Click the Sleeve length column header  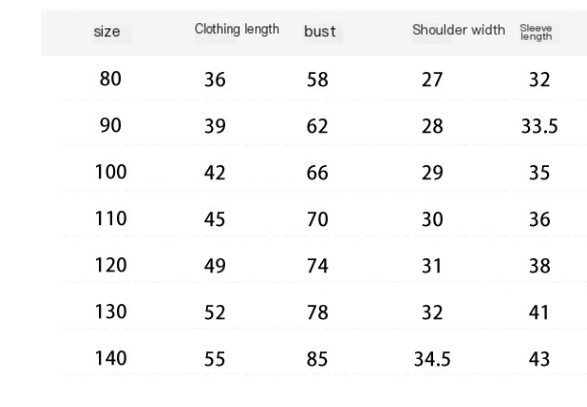536,32
